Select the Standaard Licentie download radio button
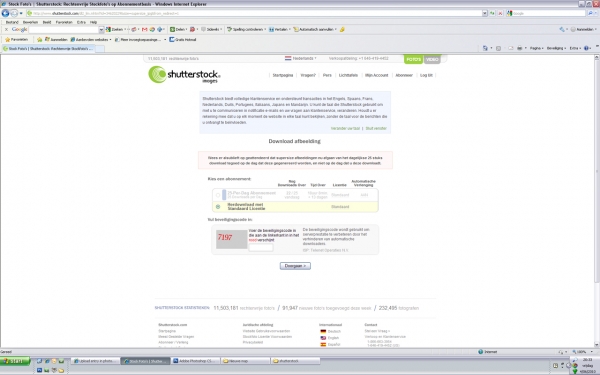 pyautogui.click(x=218, y=207)
